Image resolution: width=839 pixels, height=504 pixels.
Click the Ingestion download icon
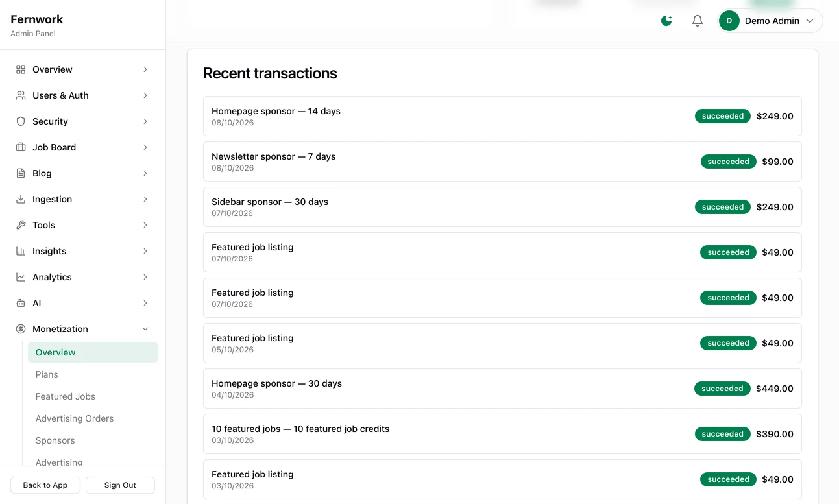(21, 199)
